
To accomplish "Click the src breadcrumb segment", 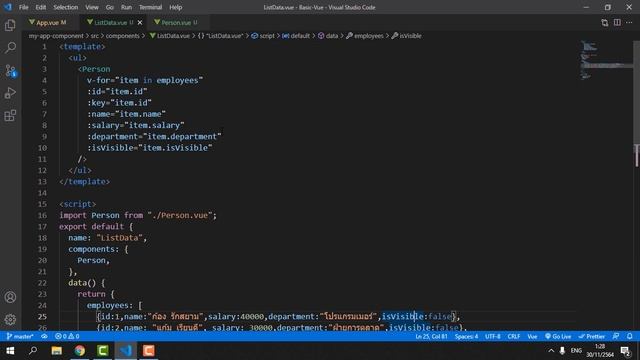I will (95, 36).
